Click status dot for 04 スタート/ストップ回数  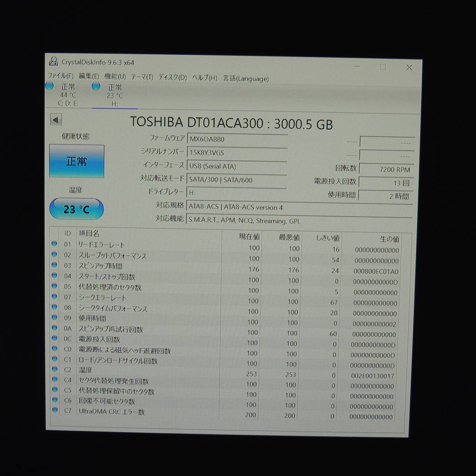coord(54,275)
